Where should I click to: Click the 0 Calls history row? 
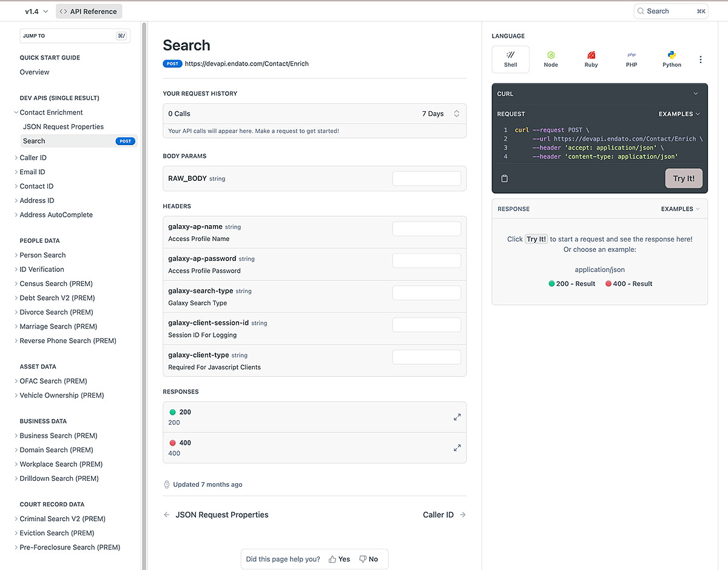[315, 114]
